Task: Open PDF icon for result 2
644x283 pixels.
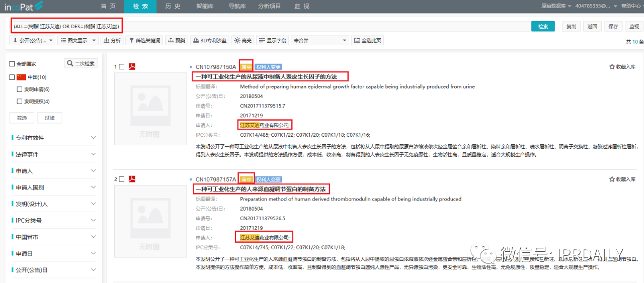Action: tap(132, 179)
